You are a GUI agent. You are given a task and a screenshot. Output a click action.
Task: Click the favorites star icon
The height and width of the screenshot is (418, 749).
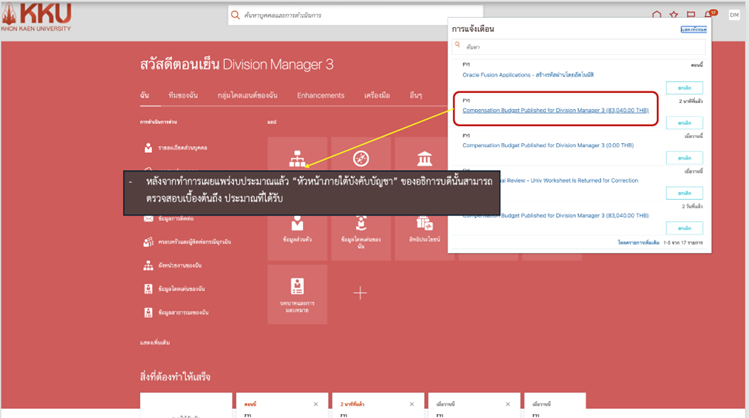click(x=673, y=15)
